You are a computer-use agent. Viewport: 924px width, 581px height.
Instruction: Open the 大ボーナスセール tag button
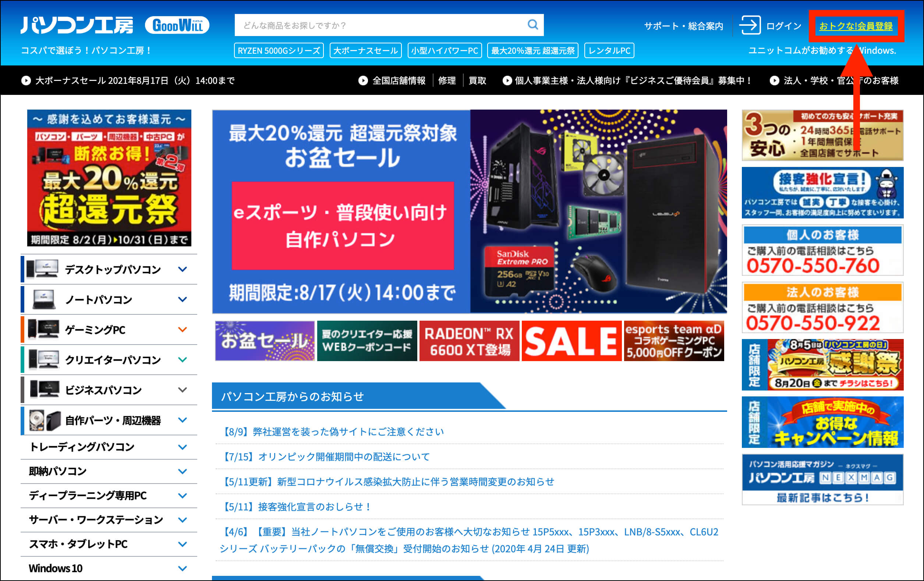tap(366, 50)
